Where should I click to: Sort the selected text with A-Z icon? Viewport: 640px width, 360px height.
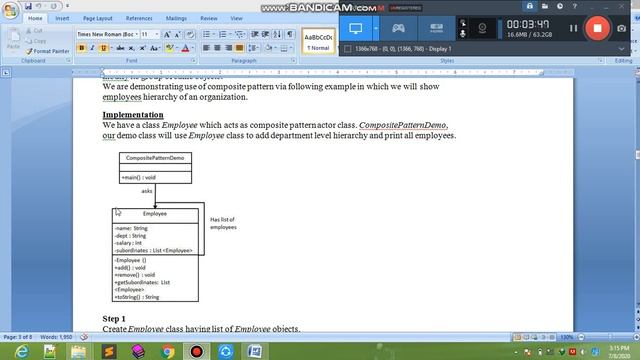click(277, 34)
